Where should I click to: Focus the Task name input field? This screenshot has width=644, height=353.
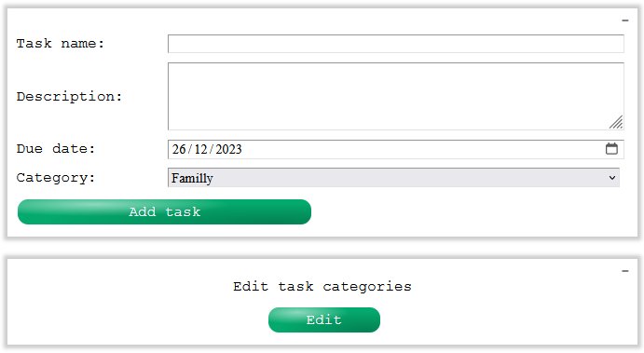[396, 44]
